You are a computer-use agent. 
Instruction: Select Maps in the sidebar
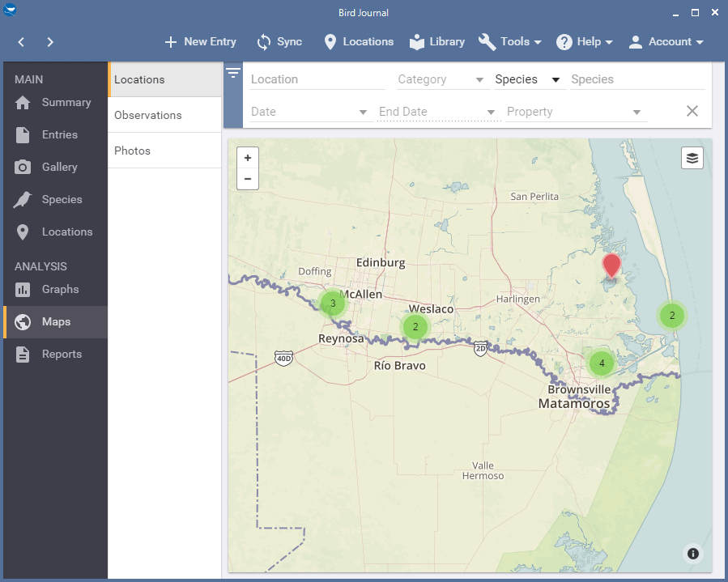pos(55,322)
